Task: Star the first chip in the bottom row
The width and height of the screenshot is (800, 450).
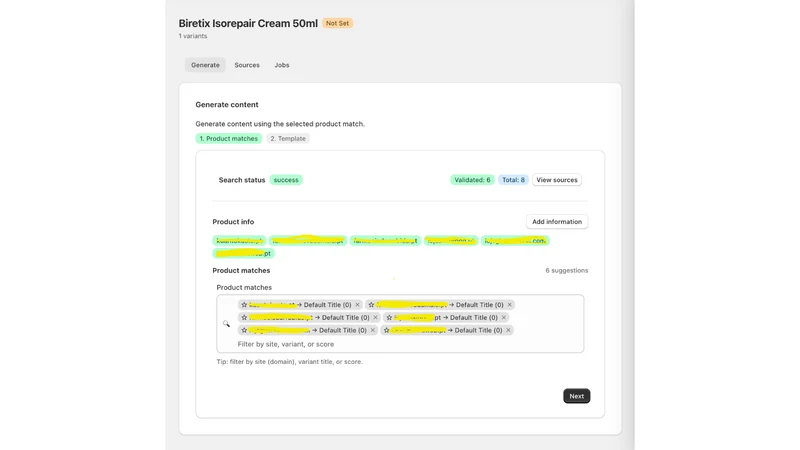Action: tap(244, 330)
